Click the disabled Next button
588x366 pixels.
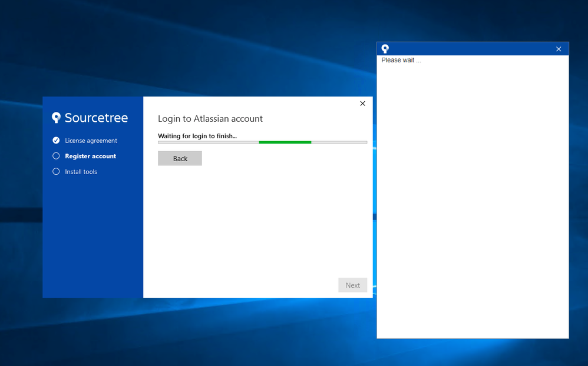(x=352, y=285)
